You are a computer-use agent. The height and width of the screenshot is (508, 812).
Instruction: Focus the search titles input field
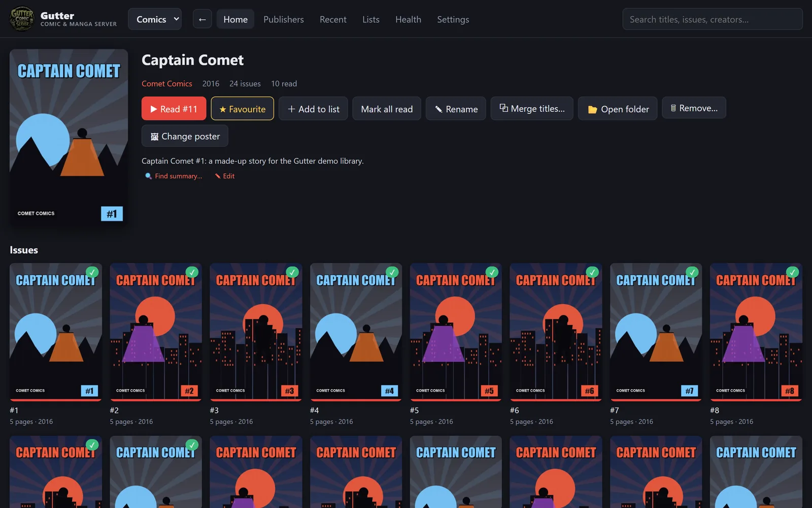coord(713,19)
